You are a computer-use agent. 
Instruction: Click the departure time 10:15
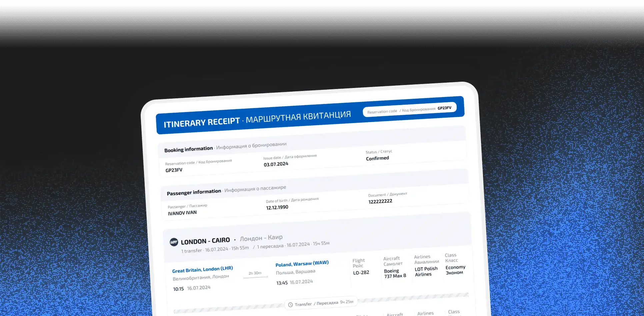pos(178,289)
